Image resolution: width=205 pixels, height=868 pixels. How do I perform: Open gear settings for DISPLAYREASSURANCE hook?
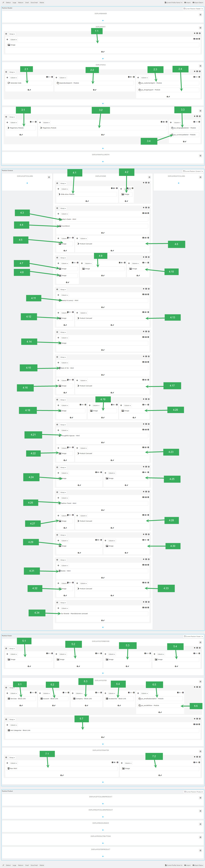(x=200, y=824)
